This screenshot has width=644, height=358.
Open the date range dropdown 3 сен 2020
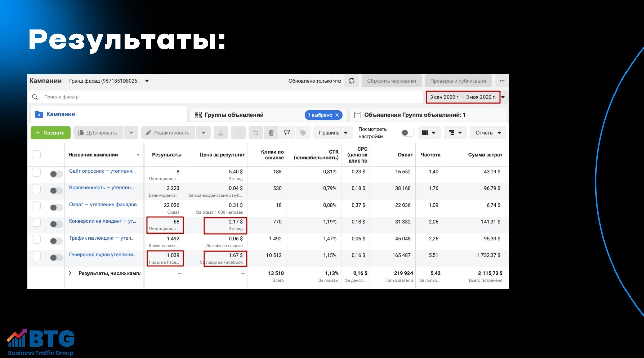(x=463, y=97)
